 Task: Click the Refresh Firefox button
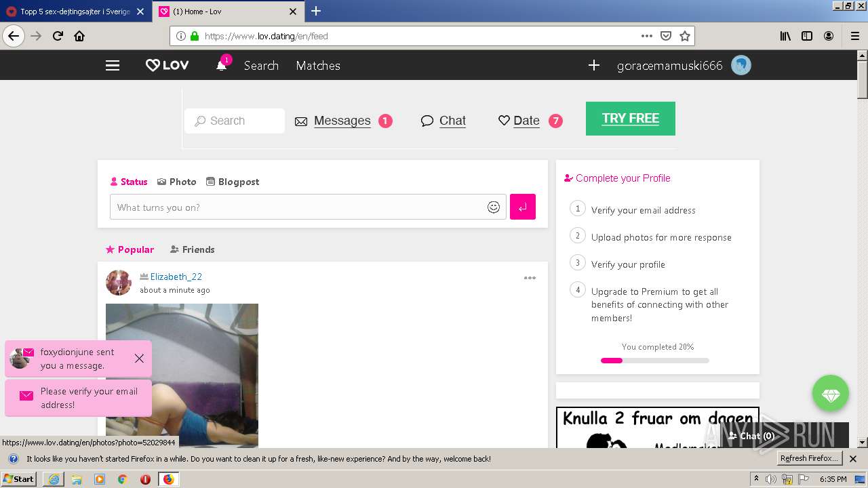coord(809,458)
